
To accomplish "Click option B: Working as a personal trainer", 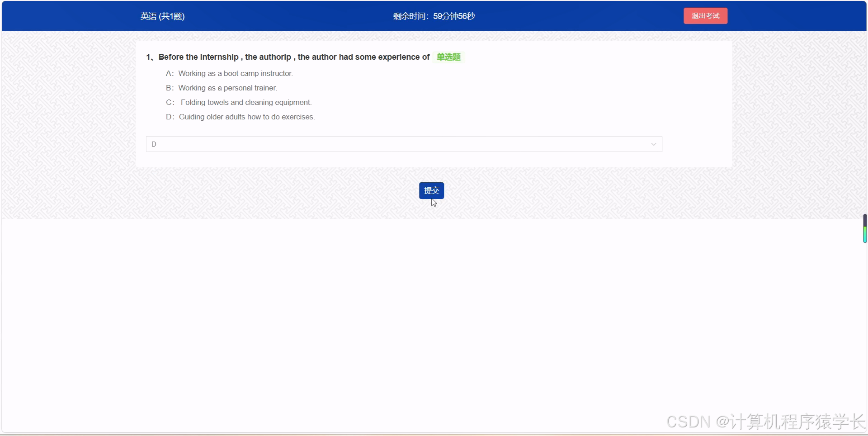I will click(x=222, y=88).
